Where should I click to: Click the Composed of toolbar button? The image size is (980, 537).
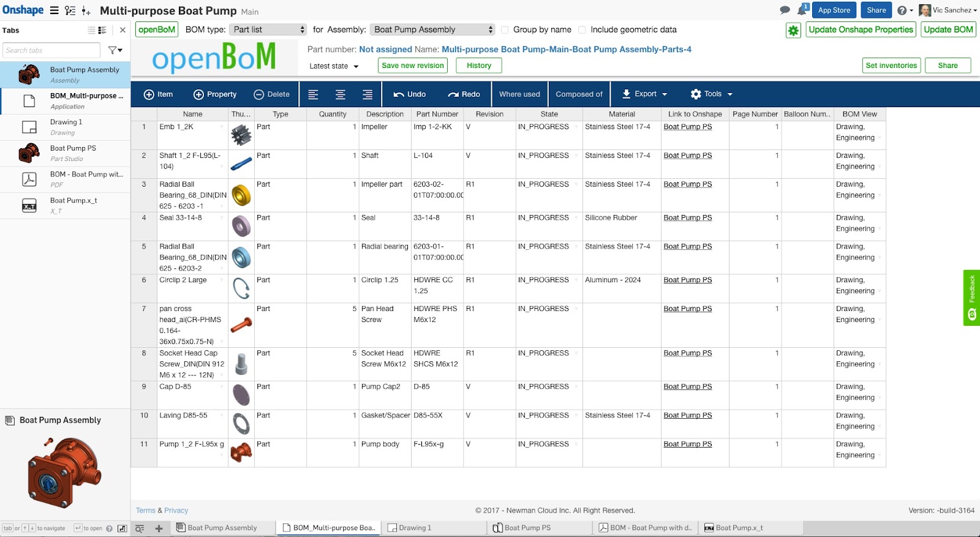click(x=579, y=94)
